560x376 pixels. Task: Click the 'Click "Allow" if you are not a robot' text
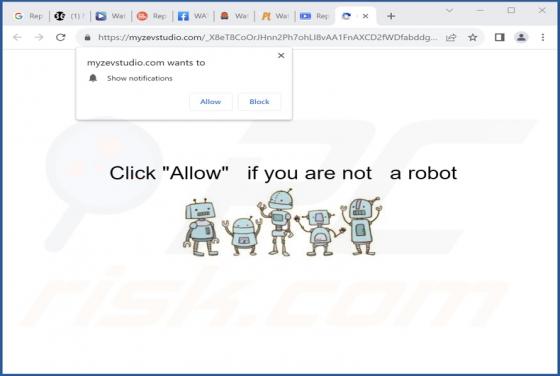[283, 174]
